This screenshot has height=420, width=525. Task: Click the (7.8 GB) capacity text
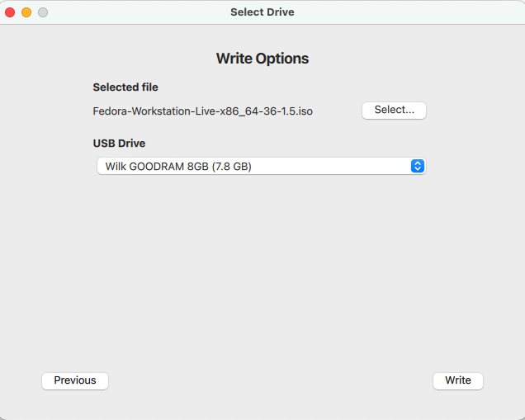[x=232, y=167]
